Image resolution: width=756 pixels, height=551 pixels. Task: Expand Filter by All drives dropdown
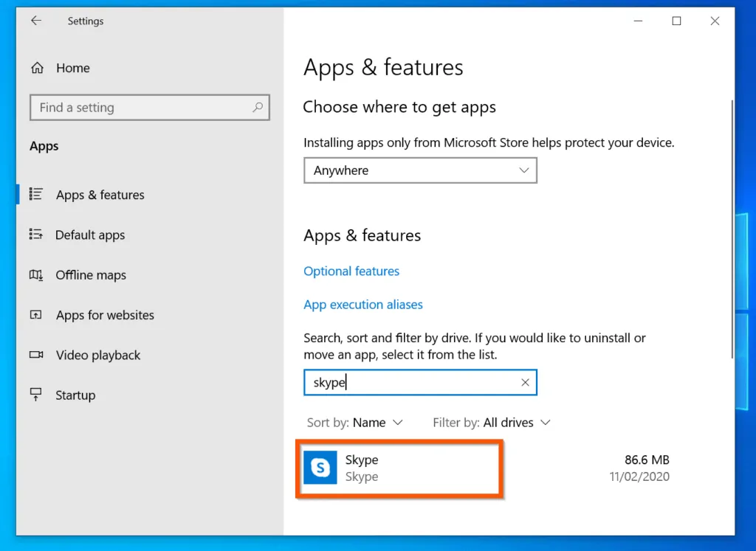(x=491, y=423)
